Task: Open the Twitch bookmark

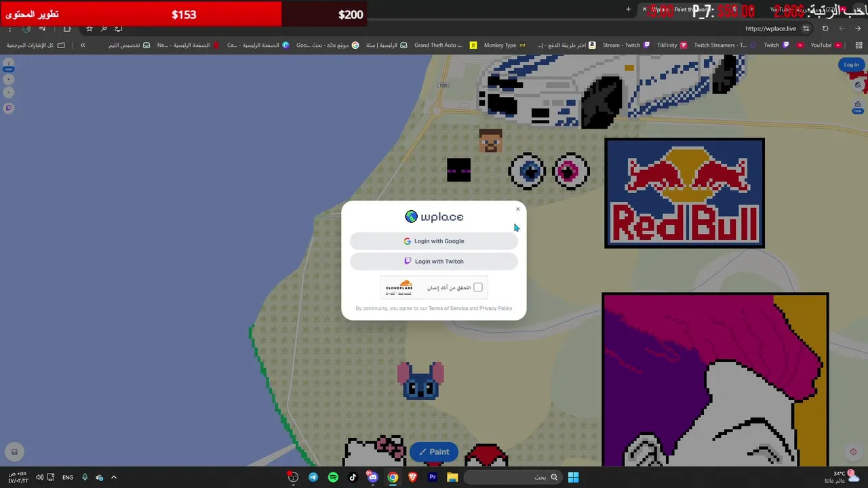Action: [x=776, y=45]
